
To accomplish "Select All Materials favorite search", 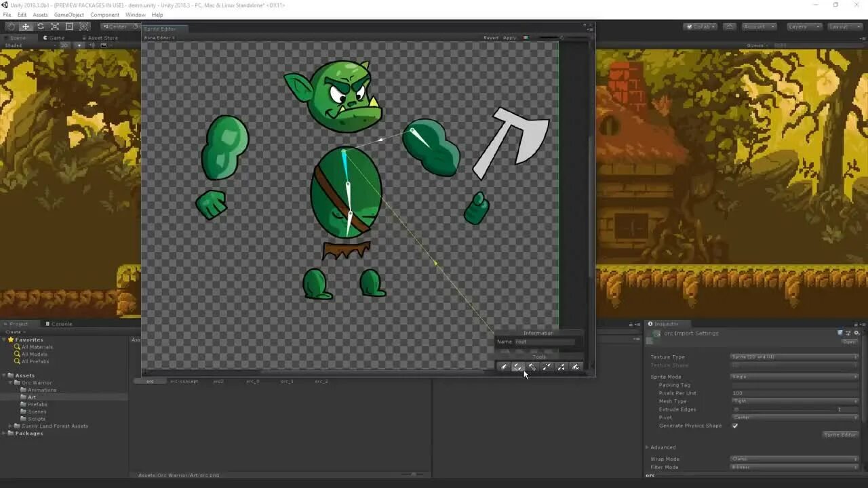I will coord(37,347).
